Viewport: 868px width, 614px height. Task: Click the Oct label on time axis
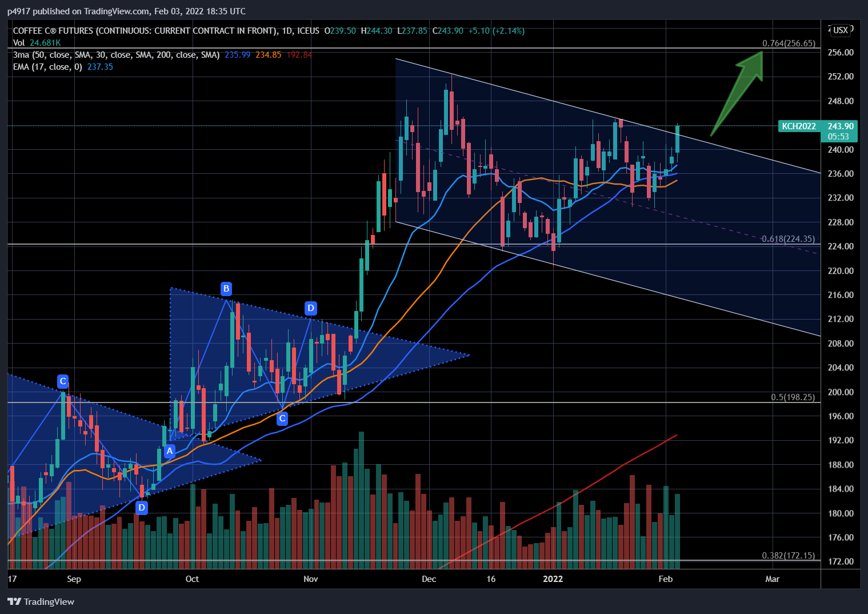pos(192,579)
